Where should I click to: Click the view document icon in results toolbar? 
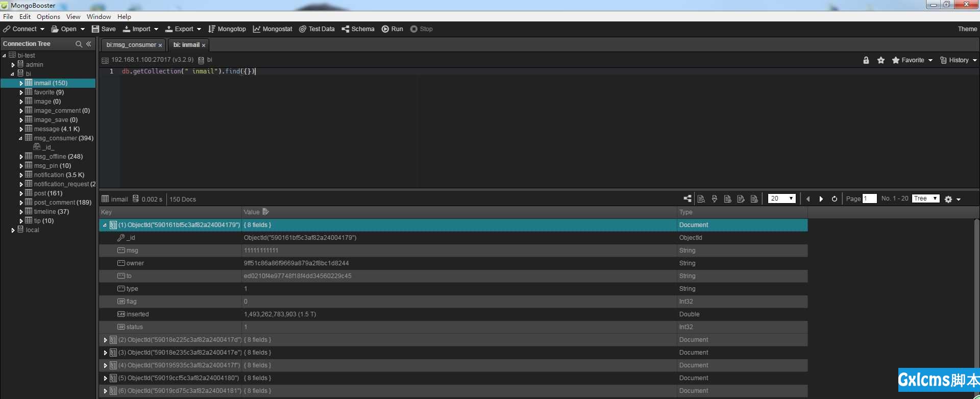click(x=701, y=199)
